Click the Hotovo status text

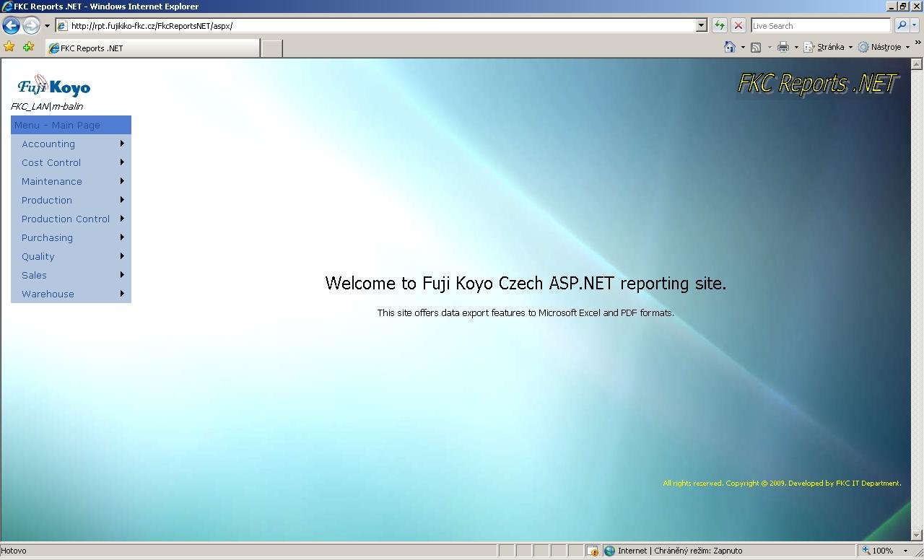pyautogui.click(x=14, y=551)
